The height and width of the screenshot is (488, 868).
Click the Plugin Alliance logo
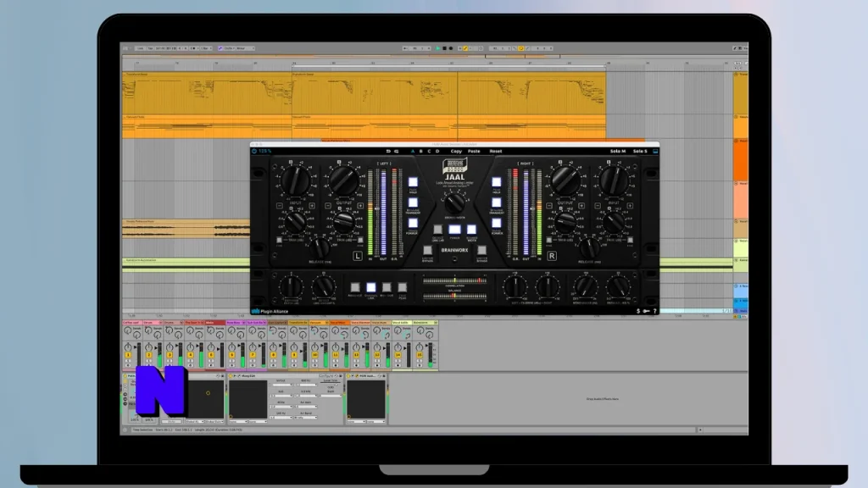click(270, 311)
